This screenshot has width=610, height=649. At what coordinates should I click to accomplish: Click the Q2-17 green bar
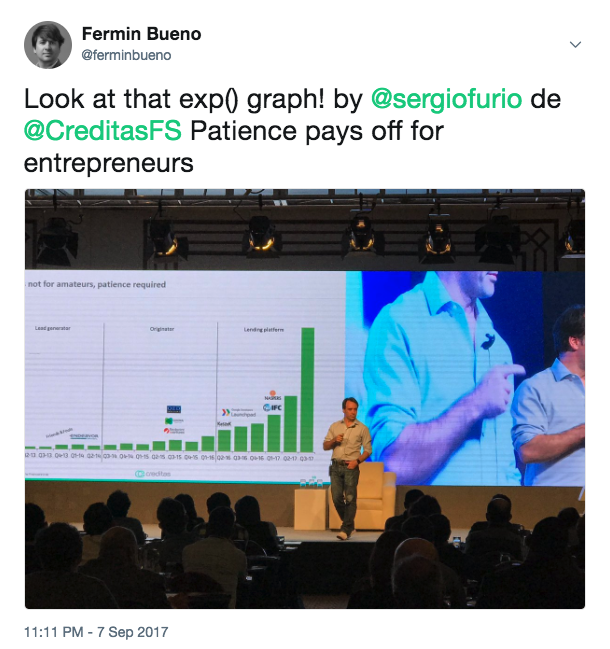291,424
